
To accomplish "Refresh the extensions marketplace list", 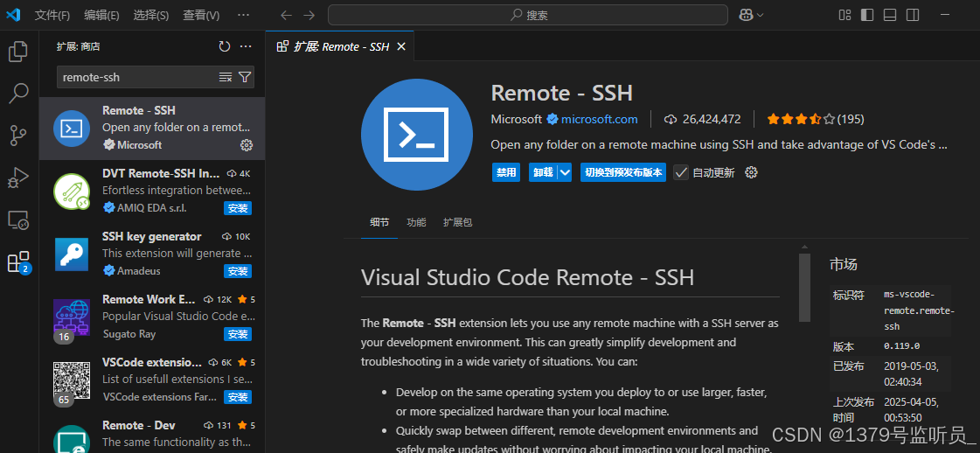I will (225, 46).
